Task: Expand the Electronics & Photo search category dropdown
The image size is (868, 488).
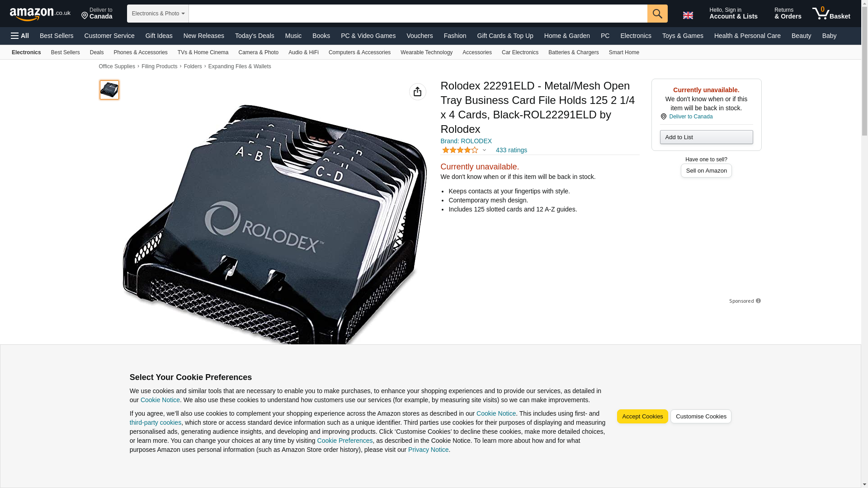Action: [x=158, y=14]
